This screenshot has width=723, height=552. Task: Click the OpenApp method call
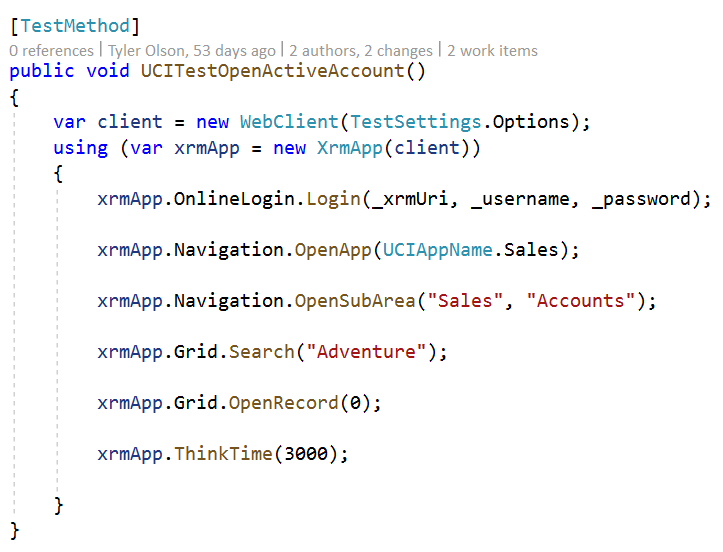333,250
